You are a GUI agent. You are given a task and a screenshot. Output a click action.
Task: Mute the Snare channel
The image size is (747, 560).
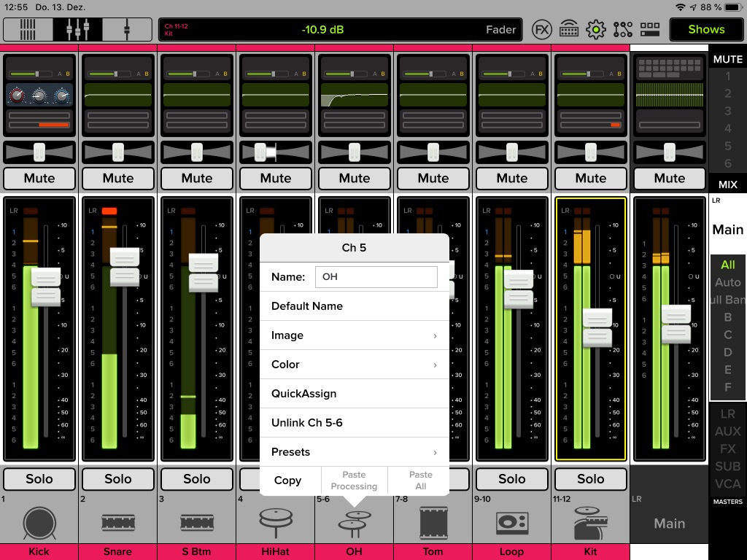click(117, 178)
